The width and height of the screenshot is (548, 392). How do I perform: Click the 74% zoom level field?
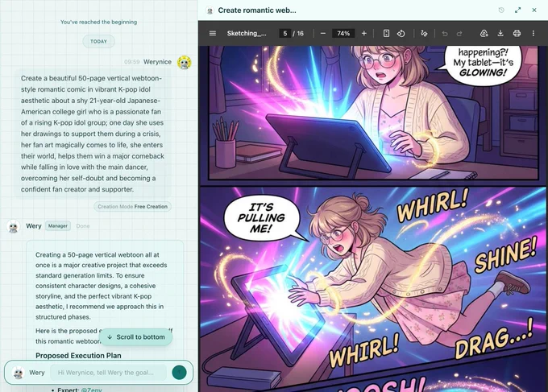pos(343,33)
